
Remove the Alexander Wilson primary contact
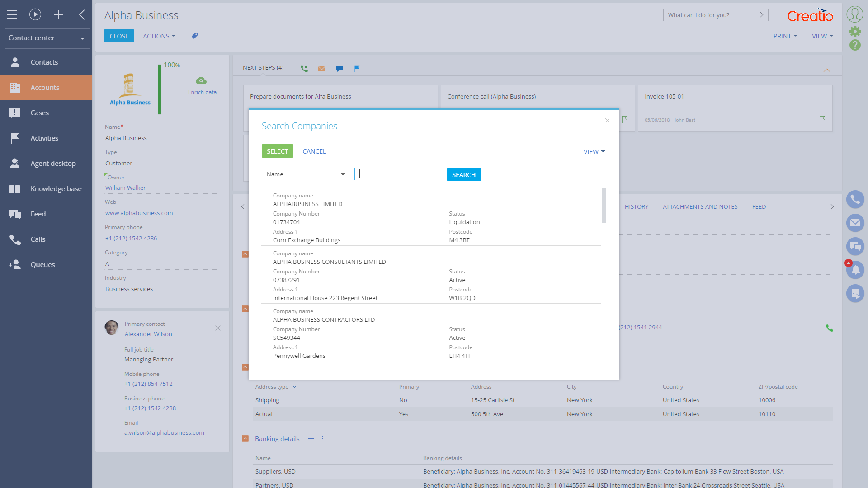218,328
